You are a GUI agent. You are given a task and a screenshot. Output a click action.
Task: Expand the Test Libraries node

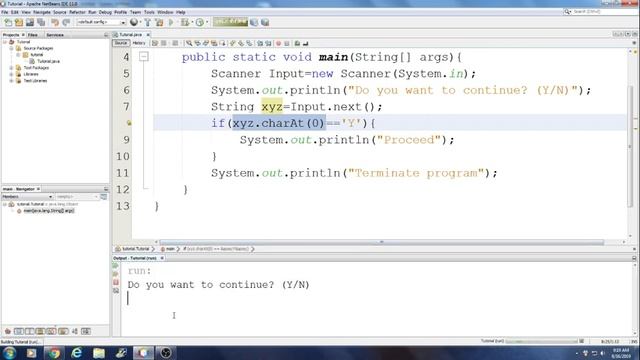click(11, 81)
